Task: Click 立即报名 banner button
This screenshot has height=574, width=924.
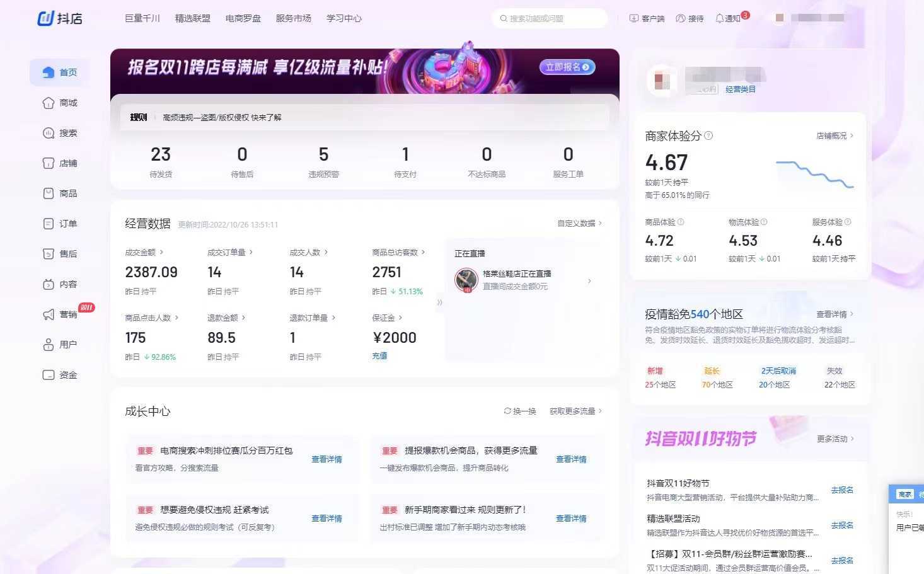Action: click(567, 67)
